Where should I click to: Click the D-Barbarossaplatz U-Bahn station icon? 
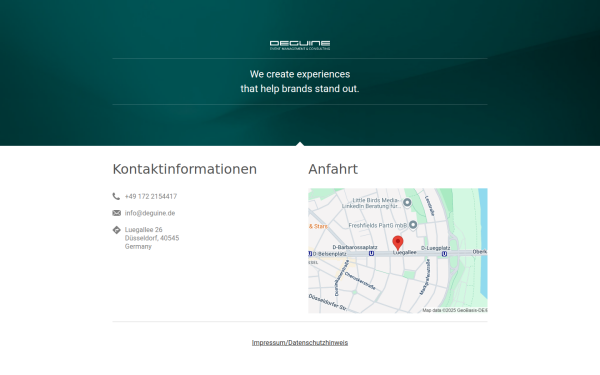(371, 253)
